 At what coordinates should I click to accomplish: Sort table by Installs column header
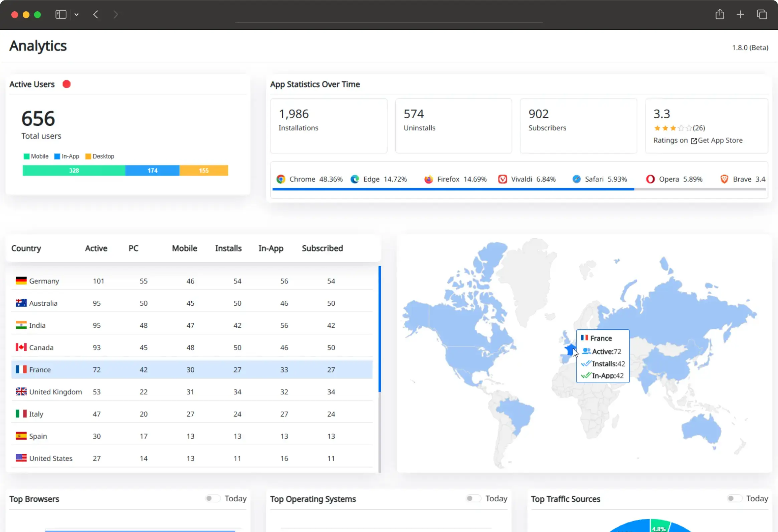(228, 248)
